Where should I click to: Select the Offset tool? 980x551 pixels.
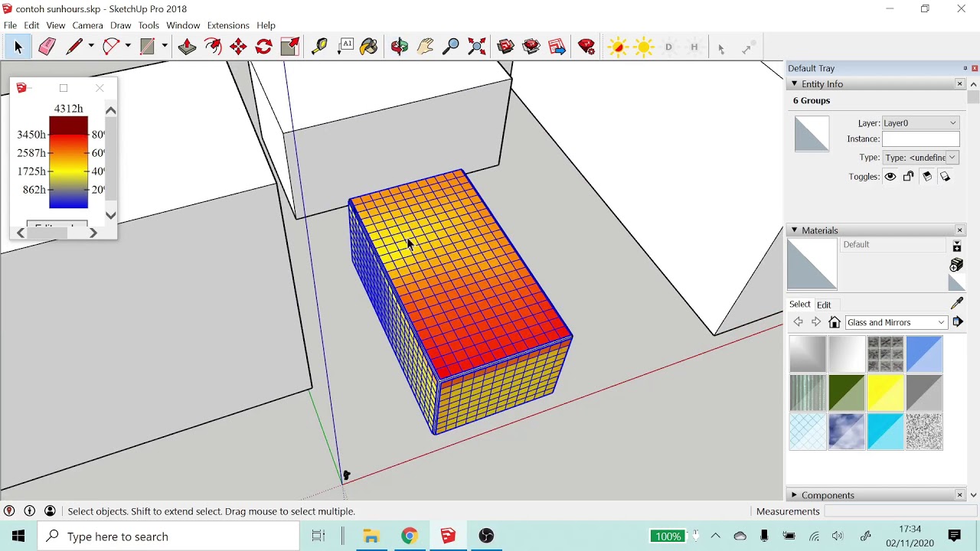[x=213, y=47]
